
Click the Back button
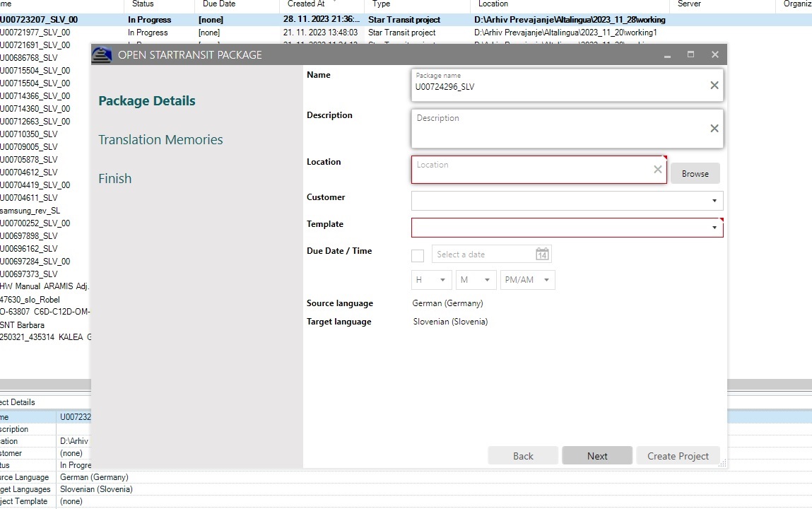point(522,455)
